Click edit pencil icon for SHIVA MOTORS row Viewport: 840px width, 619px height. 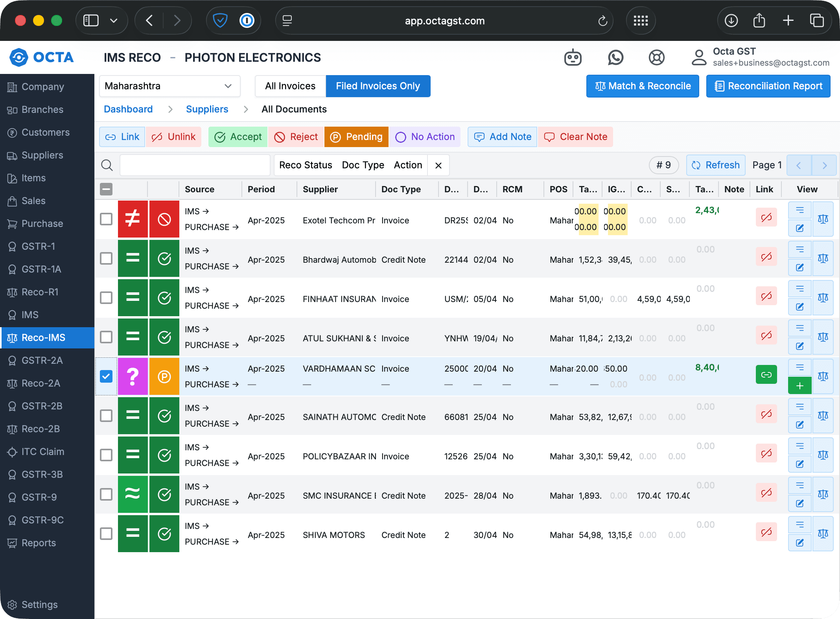[x=799, y=543]
